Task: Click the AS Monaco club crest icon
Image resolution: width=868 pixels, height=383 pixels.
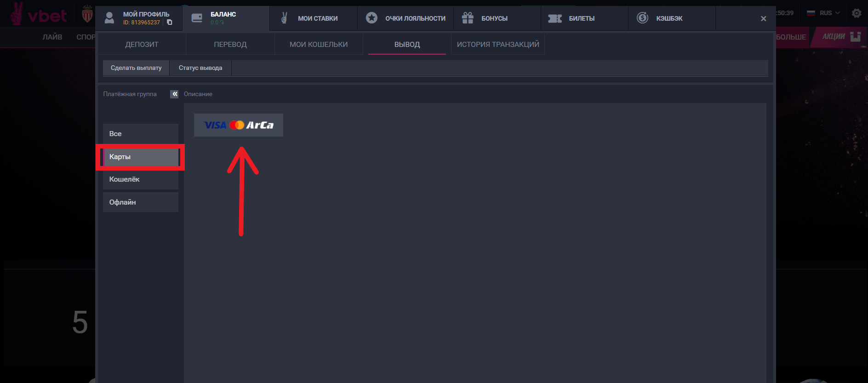Action: coord(87,14)
